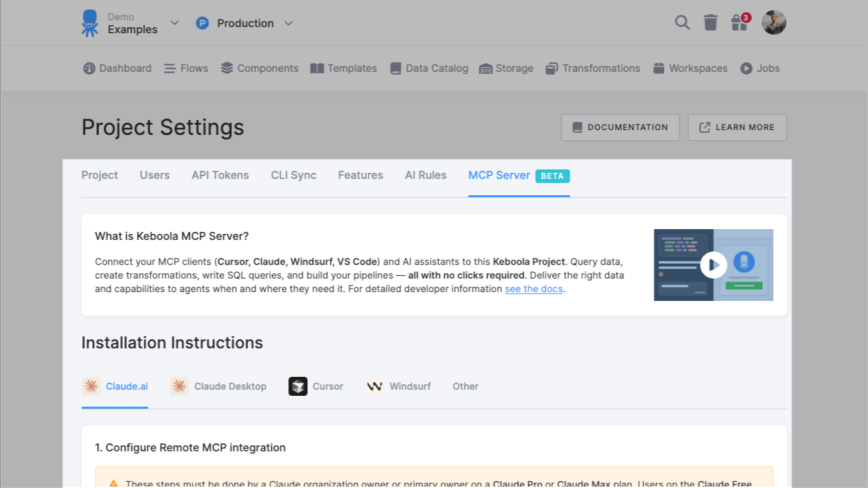Image resolution: width=868 pixels, height=488 pixels.
Task: Open the Dashboard page
Action: coord(117,68)
